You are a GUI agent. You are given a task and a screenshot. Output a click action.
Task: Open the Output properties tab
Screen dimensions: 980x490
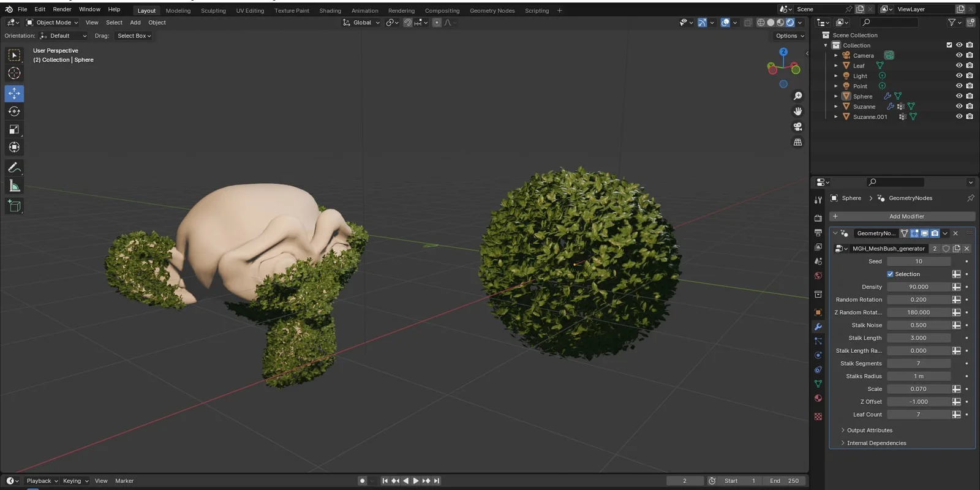pos(818,233)
